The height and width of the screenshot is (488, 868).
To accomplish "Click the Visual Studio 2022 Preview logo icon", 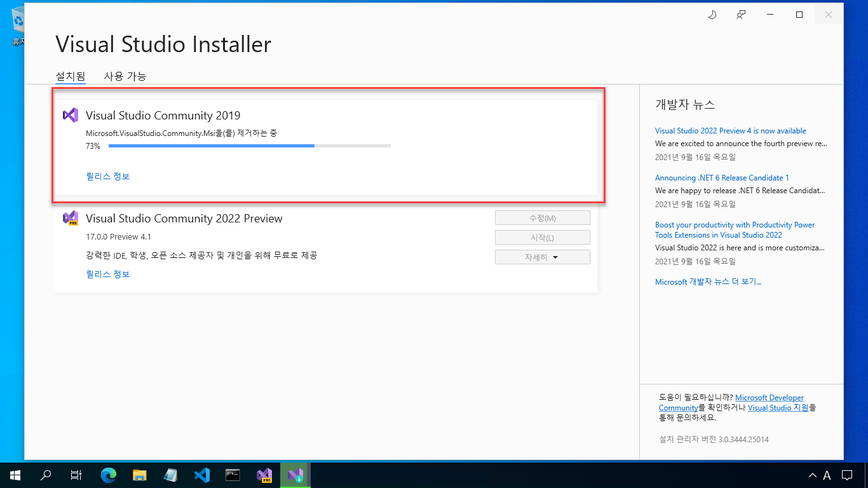I will tap(70, 219).
